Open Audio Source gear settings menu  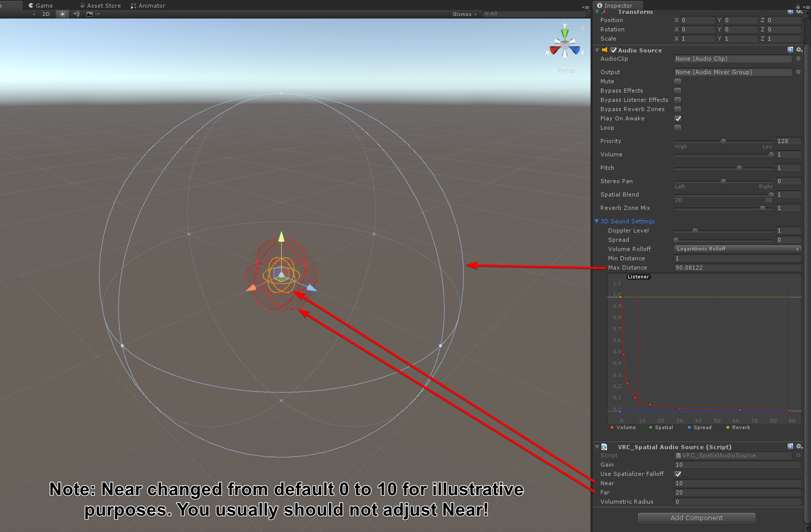point(799,50)
